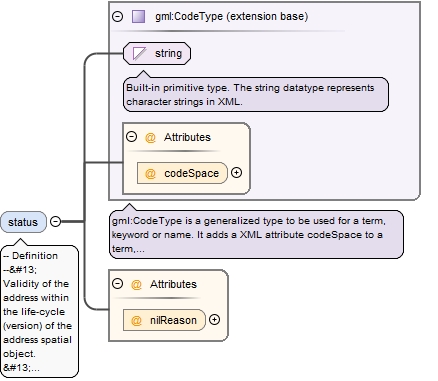Collapse the Attributes group containing codeSpace
The width and height of the screenshot is (438, 381).
click(132, 137)
